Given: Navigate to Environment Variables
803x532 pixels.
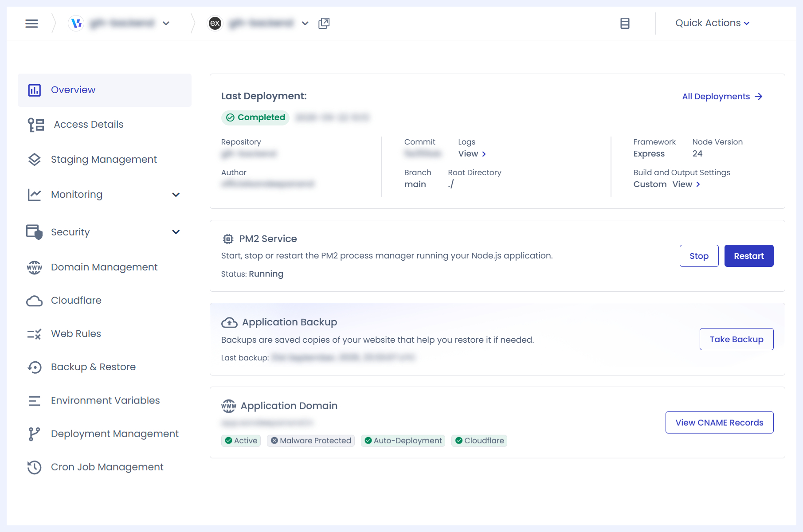Looking at the screenshot, I should point(105,401).
